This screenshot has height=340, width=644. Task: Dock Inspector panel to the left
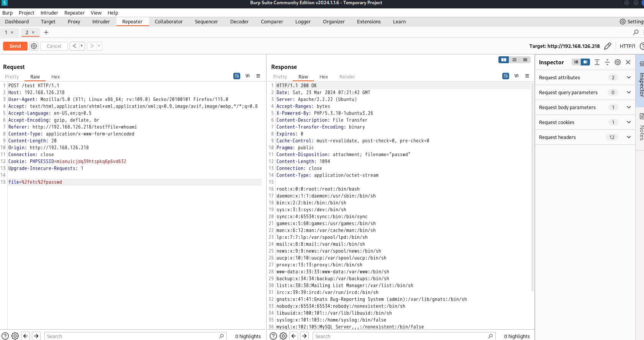click(x=576, y=62)
